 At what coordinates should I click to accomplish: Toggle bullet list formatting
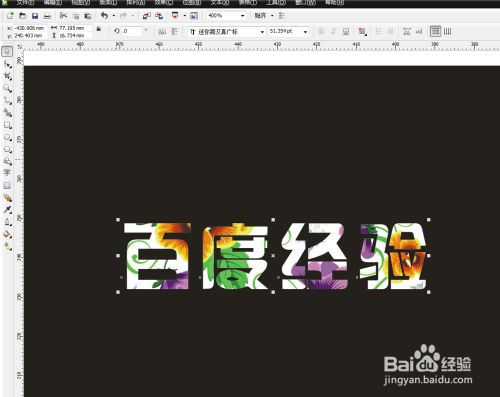tap(378, 32)
